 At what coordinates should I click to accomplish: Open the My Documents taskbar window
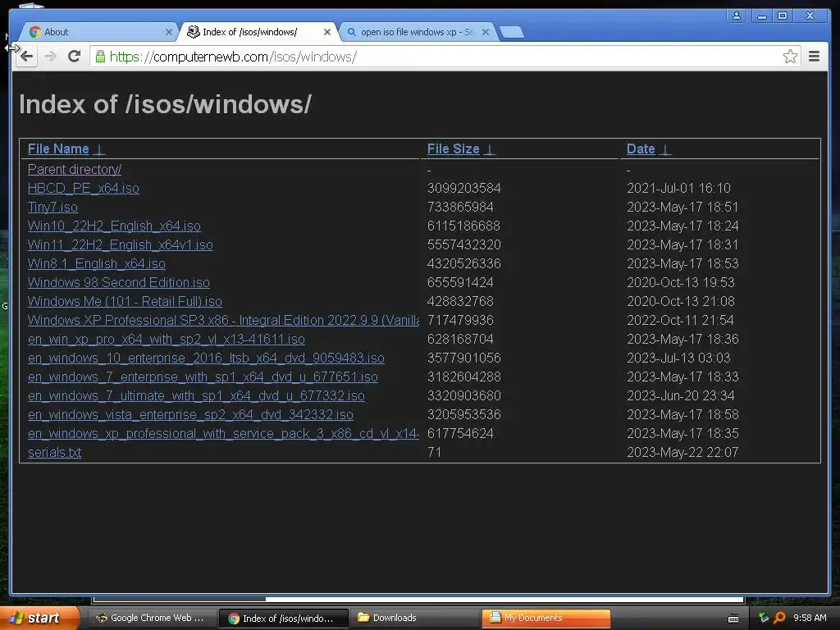(546, 618)
